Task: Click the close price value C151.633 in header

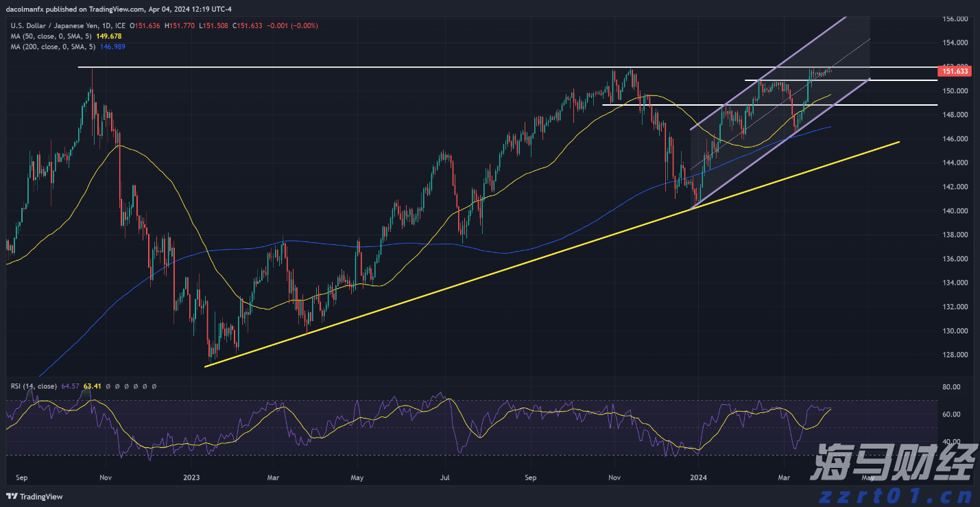Action: (x=248, y=25)
